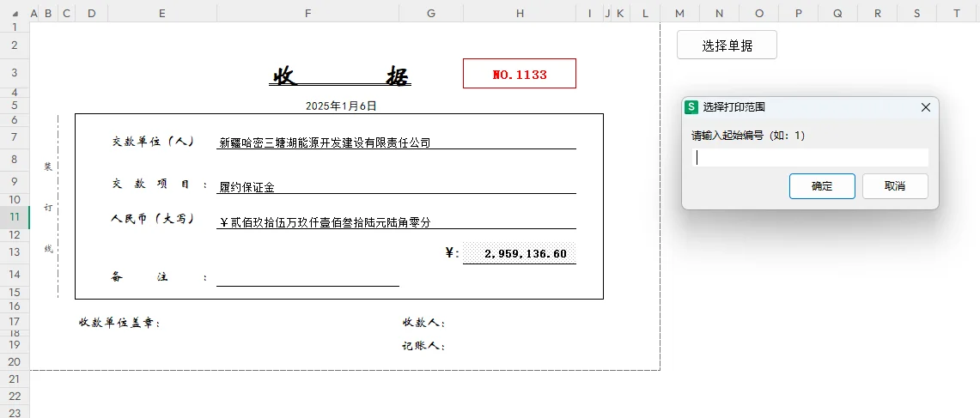Viewport: 980px width, 418px height.
Task: Close the 选择打印范围 dialog
Action: point(926,107)
